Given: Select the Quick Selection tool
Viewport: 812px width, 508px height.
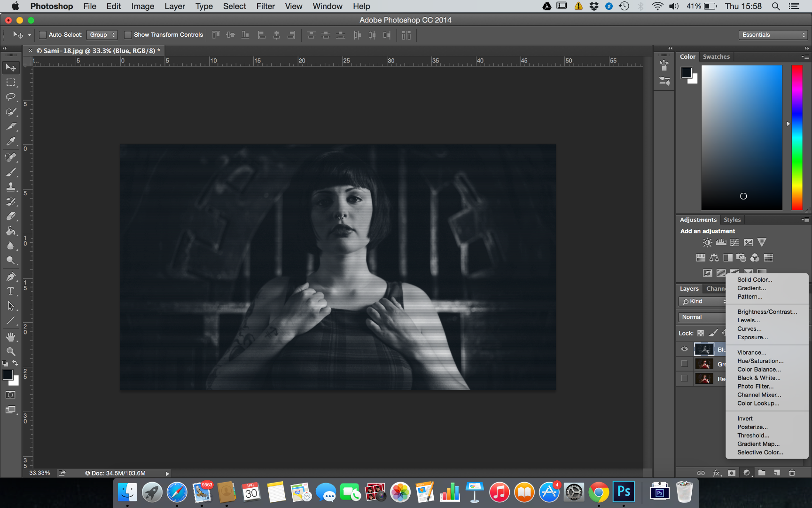Looking at the screenshot, I should click(x=10, y=112).
